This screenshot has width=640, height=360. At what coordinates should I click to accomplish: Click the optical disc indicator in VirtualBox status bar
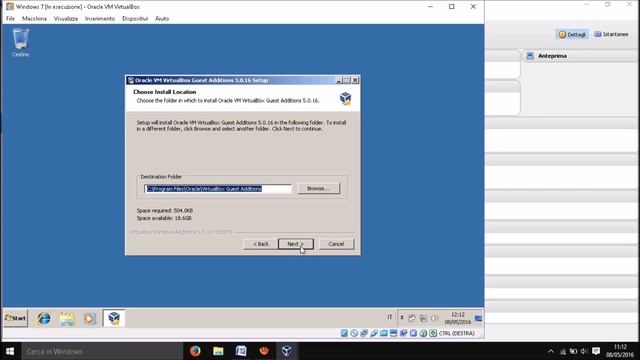(x=354, y=333)
